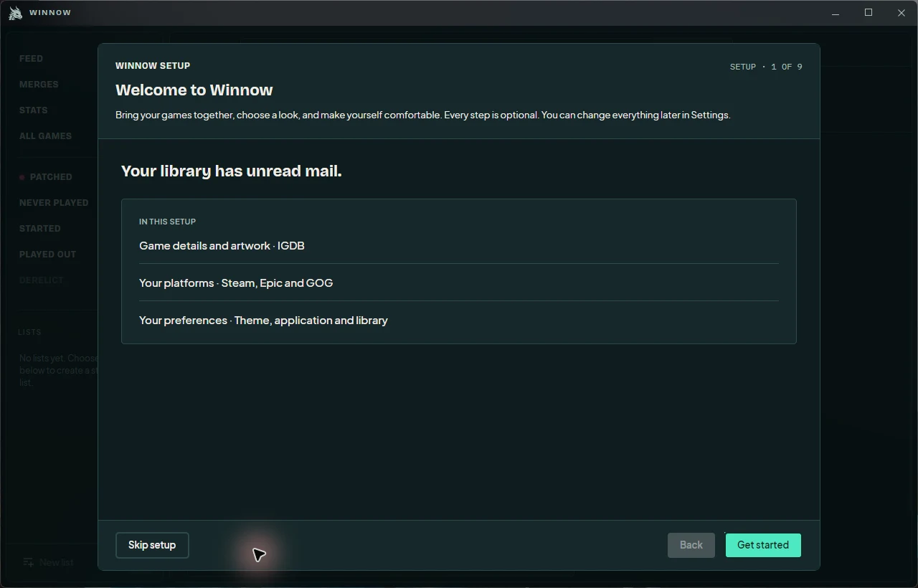Open the Feed sidebar item
This screenshot has height=588, width=918.
[31, 59]
